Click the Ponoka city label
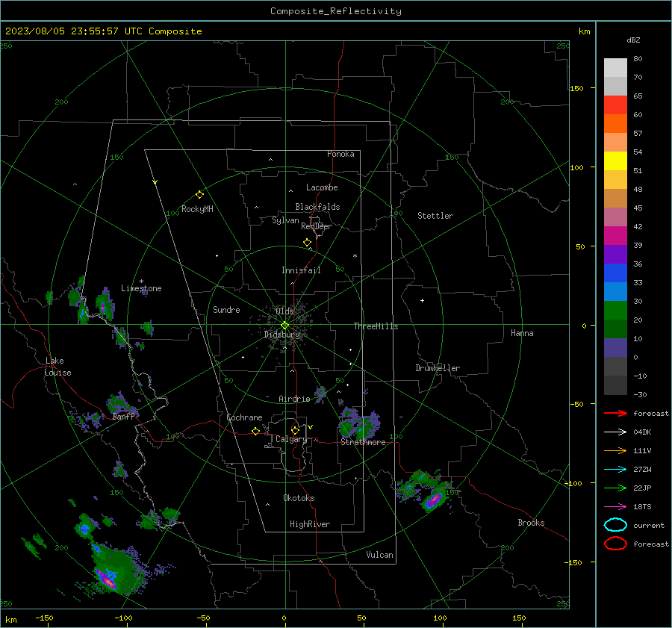Screen dimensions: 672x628 (340, 154)
